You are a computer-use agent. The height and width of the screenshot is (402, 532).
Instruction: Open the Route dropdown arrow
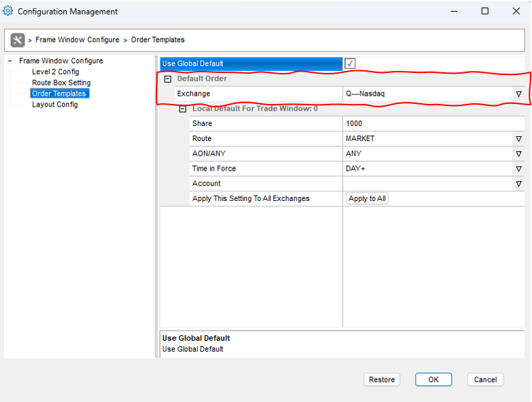pos(518,139)
